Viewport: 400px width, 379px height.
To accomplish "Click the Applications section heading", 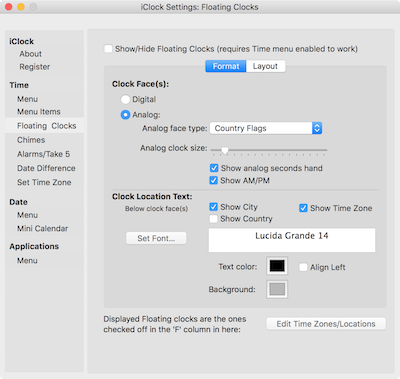I will click(34, 246).
